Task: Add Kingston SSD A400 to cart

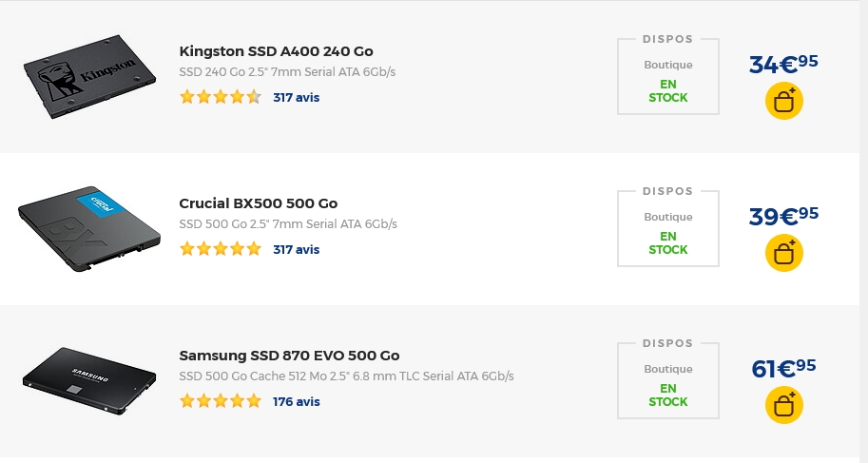Action: point(783,102)
